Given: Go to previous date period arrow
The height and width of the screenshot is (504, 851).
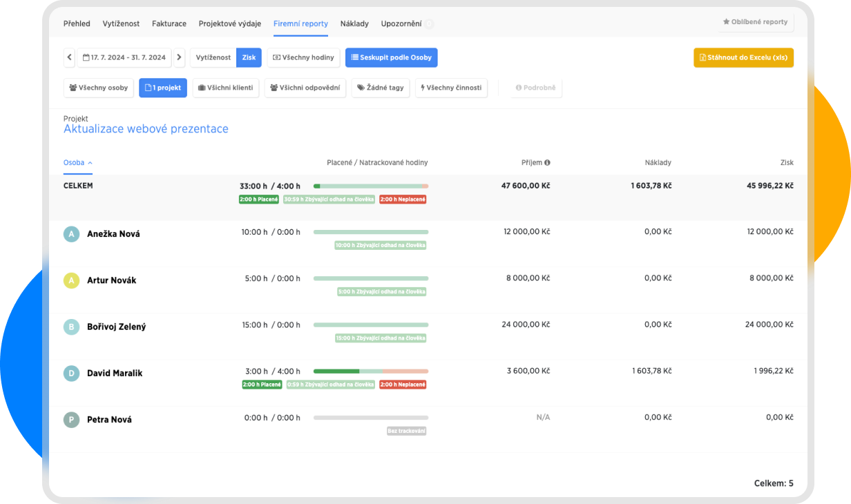Looking at the screenshot, I should point(69,57).
